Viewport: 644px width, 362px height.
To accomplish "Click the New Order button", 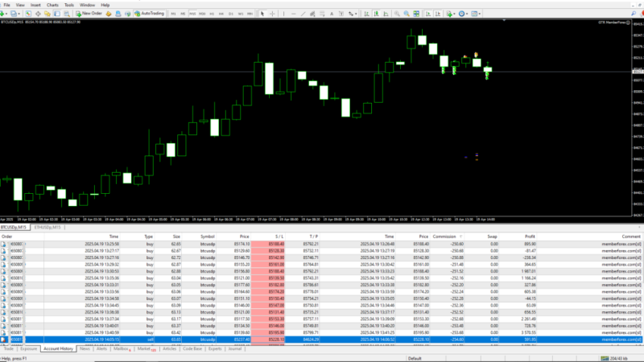I will coord(89,14).
